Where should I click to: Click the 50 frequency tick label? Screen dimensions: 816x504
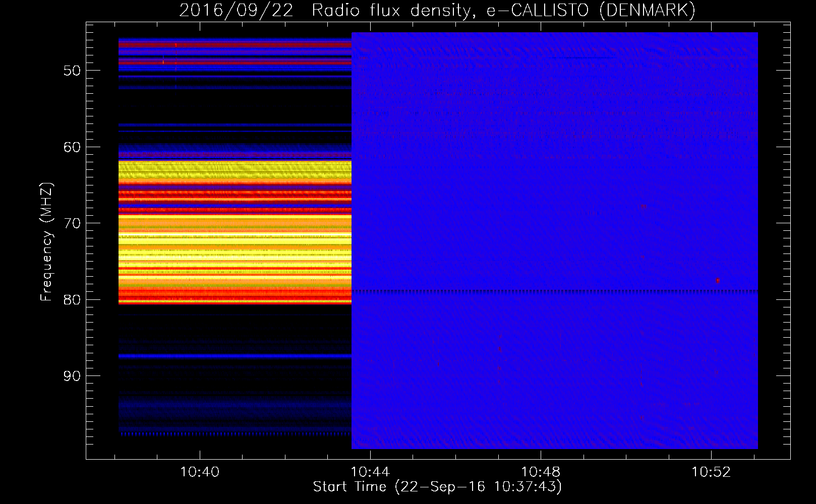pyautogui.click(x=72, y=71)
